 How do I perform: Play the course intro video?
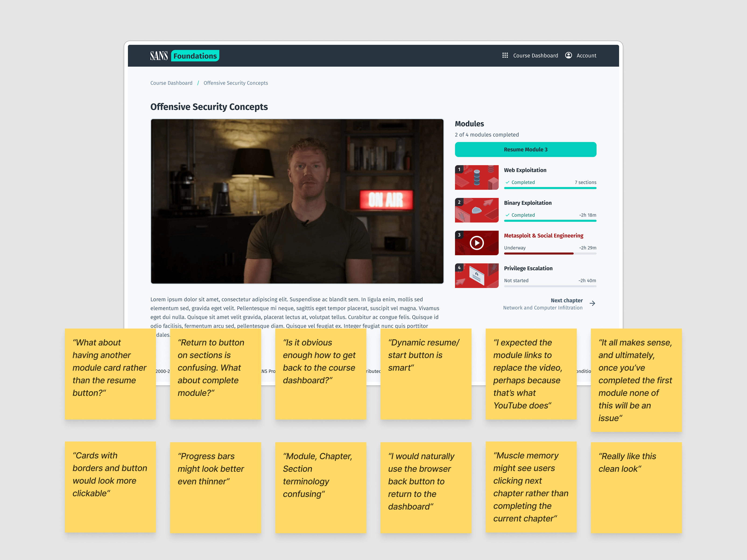(x=297, y=201)
